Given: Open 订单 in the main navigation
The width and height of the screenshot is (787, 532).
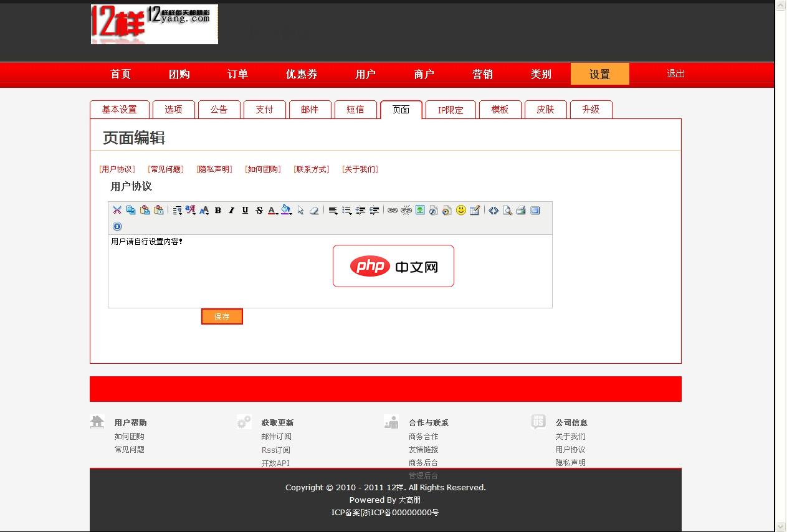Looking at the screenshot, I should click(x=237, y=74).
